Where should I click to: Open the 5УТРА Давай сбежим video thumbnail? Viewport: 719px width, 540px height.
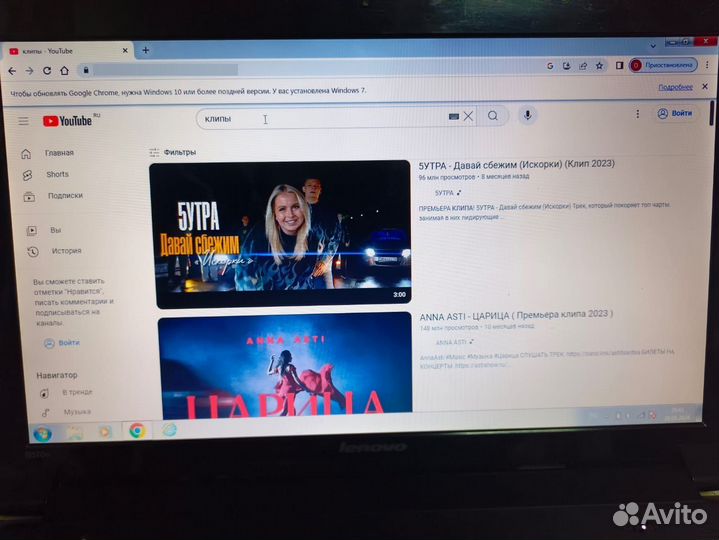(x=282, y=232)
